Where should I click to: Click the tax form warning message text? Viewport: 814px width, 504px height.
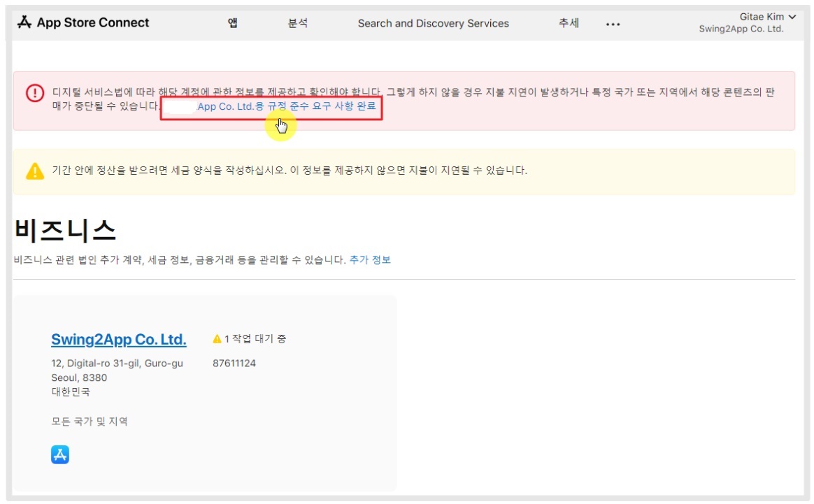tap(289, 171)
